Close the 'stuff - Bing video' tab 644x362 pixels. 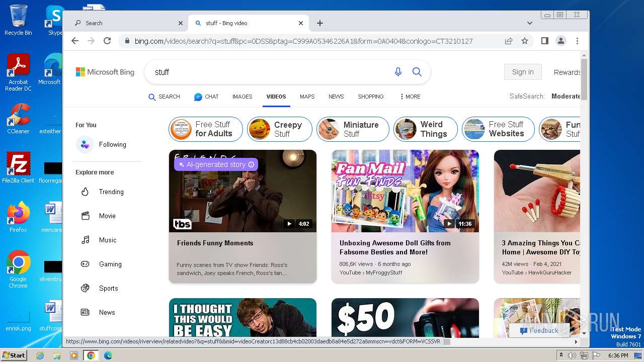tap(301, 23)
